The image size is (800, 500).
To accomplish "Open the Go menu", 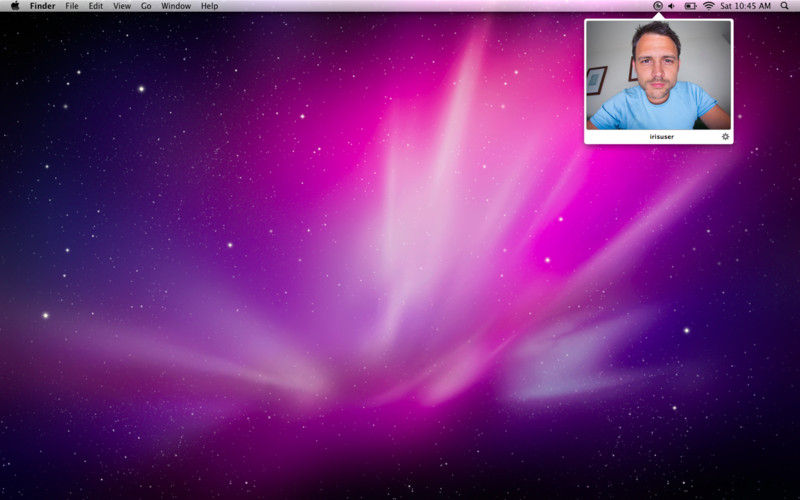I will tap(146, 6).
